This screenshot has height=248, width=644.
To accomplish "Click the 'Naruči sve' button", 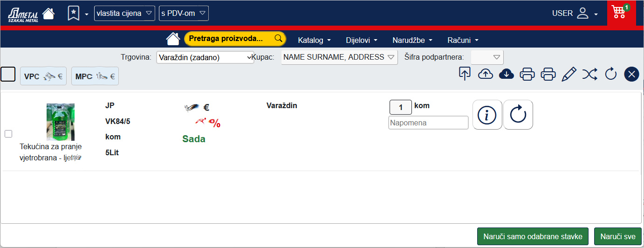I will [x=618, y=236].
